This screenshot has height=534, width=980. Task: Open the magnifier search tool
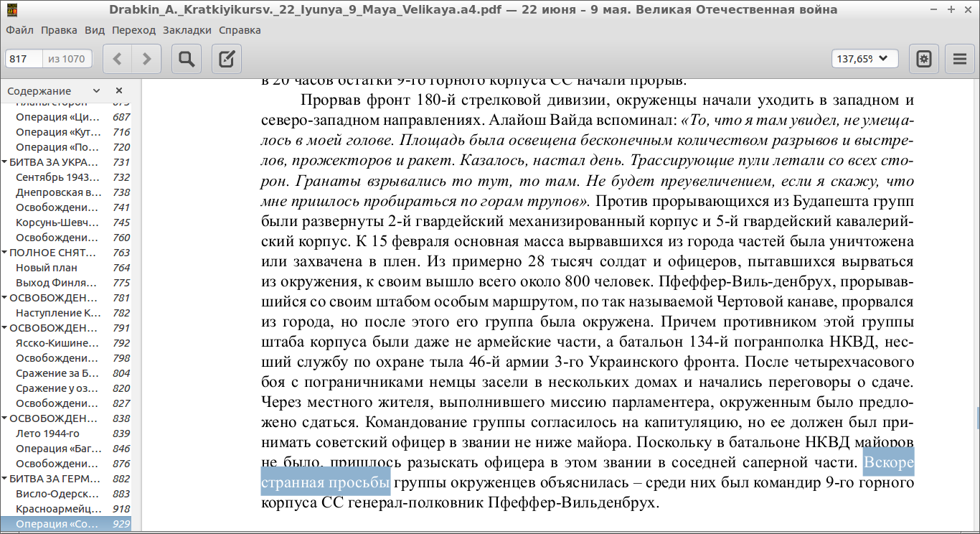tap(187, 59)
